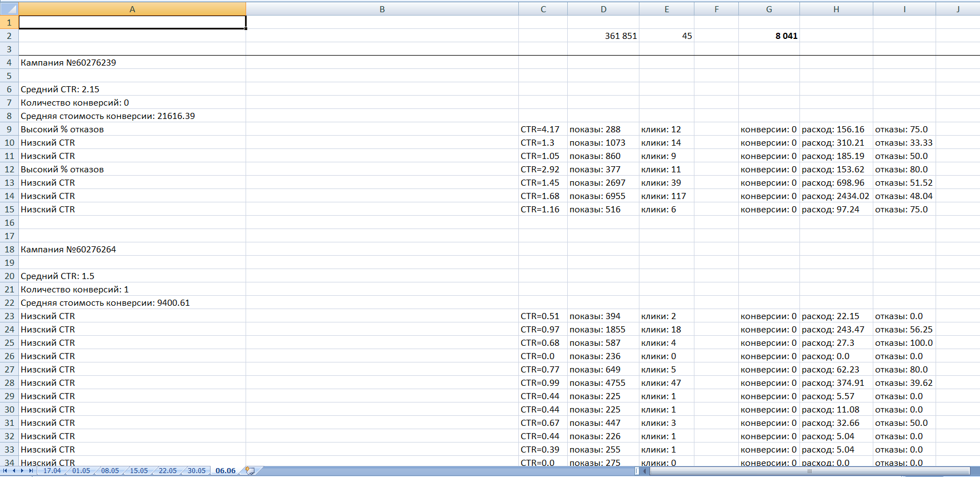Click the tab bar split handle
The width and height of the screenshot is (980, 477).
tap(637, 471)
